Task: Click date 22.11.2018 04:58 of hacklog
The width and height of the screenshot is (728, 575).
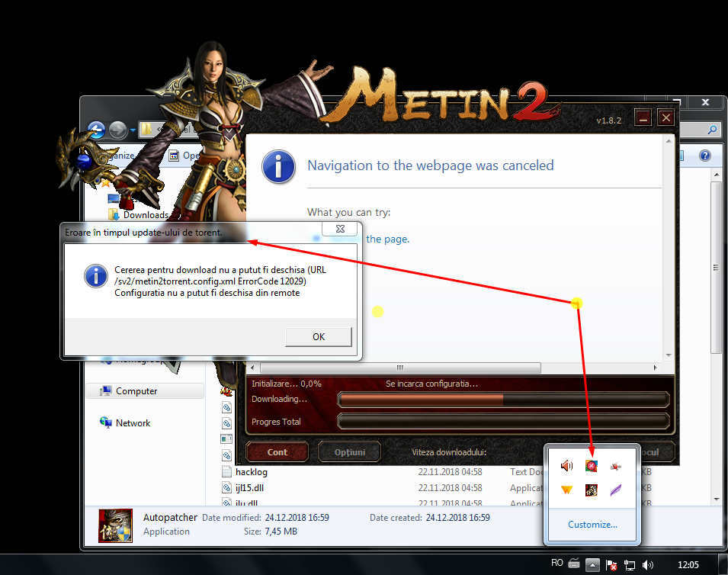Action: pyautogui.click(x=450, y=472)
